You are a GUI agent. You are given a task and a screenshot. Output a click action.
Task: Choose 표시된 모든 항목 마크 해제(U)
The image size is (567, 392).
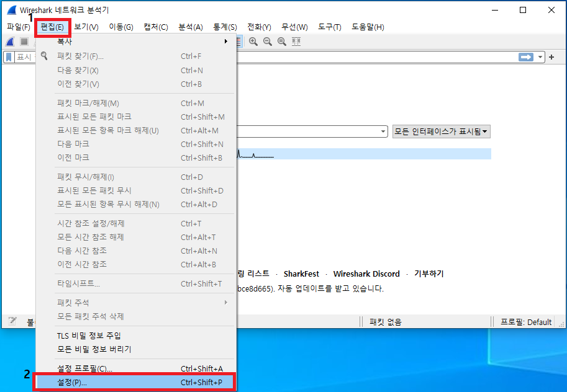[136, 130]
